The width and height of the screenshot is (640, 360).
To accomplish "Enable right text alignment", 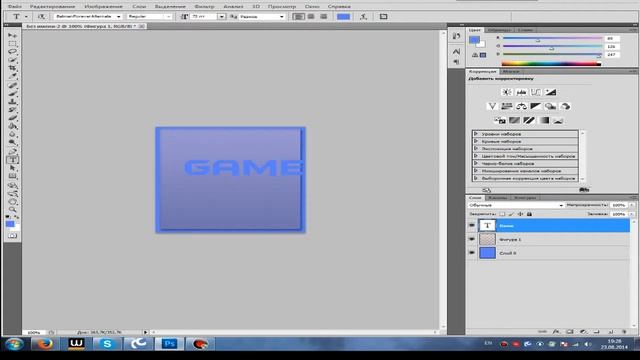I will click(x=324, y=16).
